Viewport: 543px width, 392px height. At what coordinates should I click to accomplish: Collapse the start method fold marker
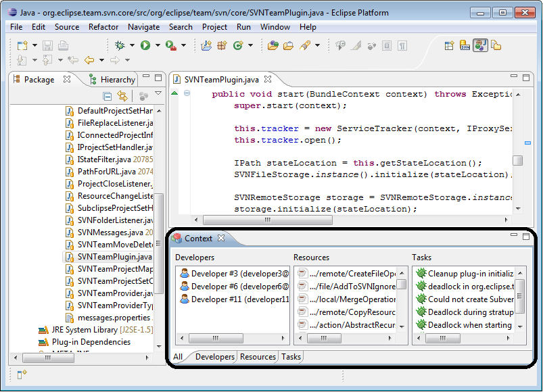pyautogui.click(x=187, y=93)
